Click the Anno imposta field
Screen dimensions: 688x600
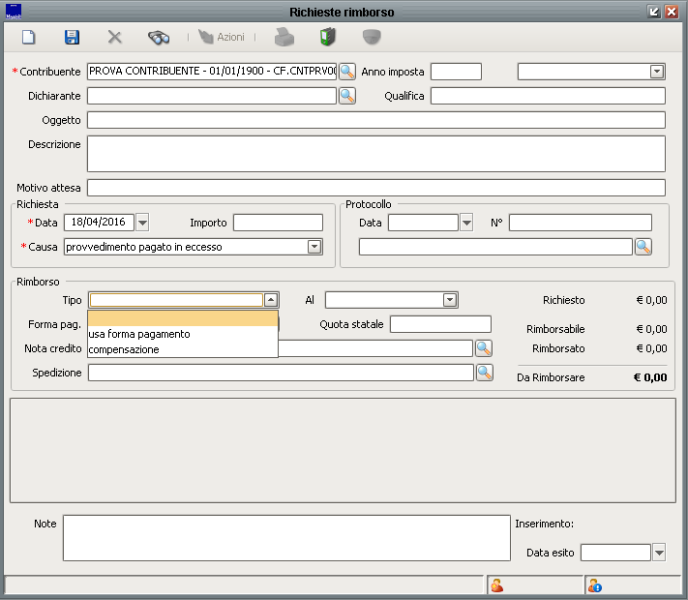(456, 72)
